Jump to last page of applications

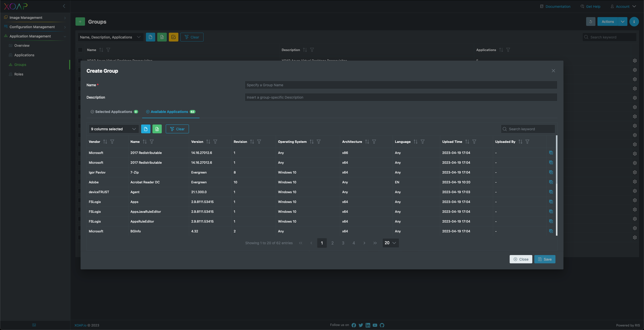375,243
